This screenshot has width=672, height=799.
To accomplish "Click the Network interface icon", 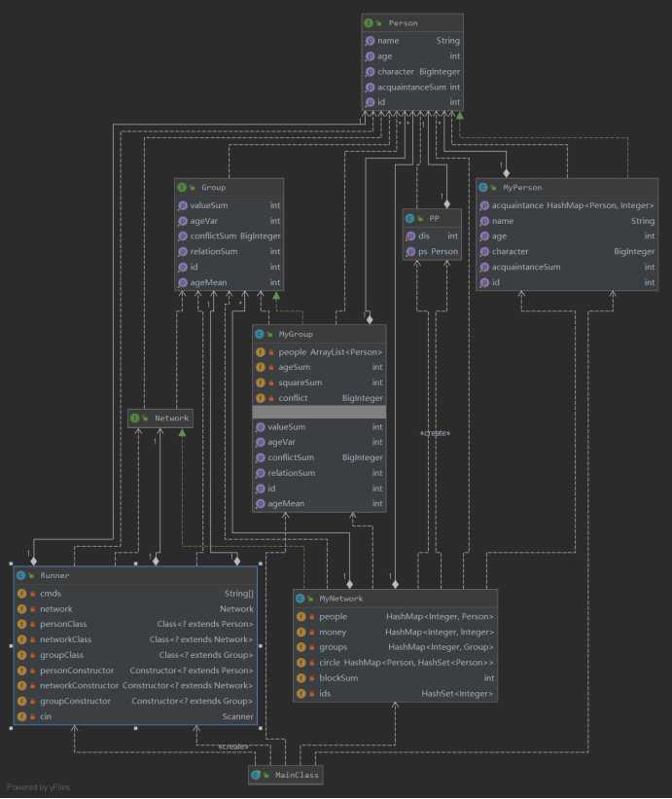I will click(136, 418).
